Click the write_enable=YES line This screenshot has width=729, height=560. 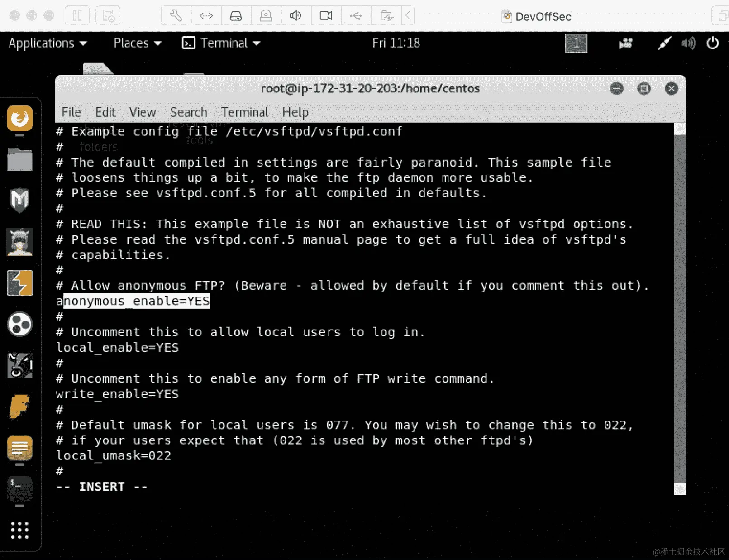[x=117, y=394]
